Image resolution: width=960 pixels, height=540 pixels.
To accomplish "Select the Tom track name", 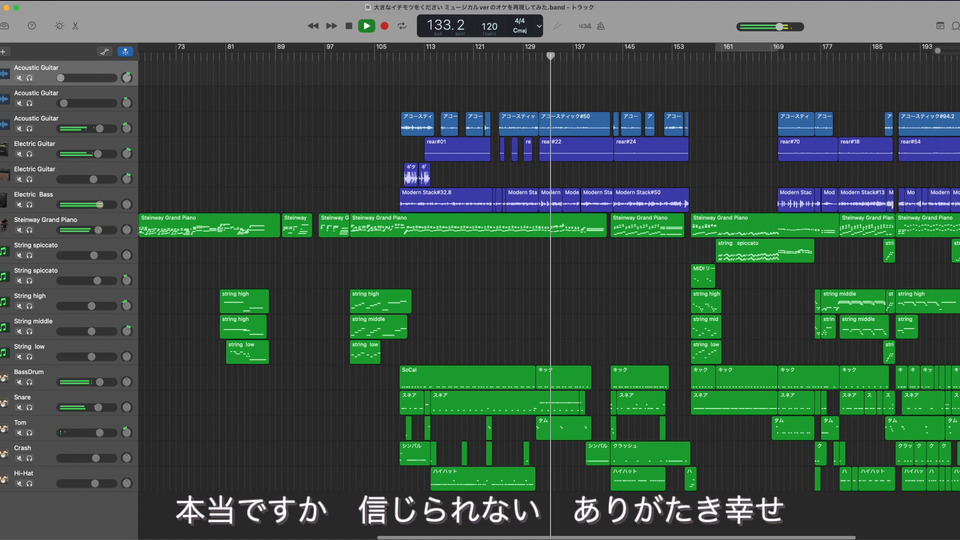I will click(20, 422).
